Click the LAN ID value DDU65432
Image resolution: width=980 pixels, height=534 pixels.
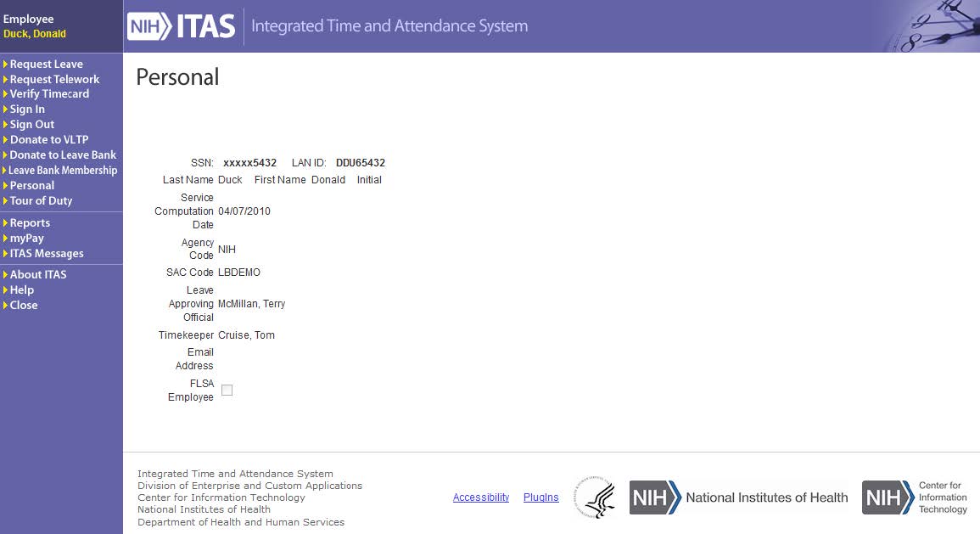click(361, 162)
